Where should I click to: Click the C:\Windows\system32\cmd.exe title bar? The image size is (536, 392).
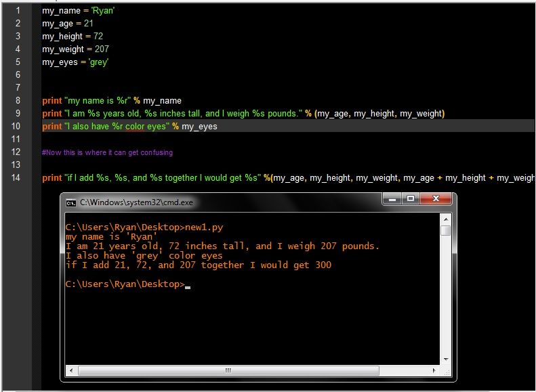click(x=224, y=202)
